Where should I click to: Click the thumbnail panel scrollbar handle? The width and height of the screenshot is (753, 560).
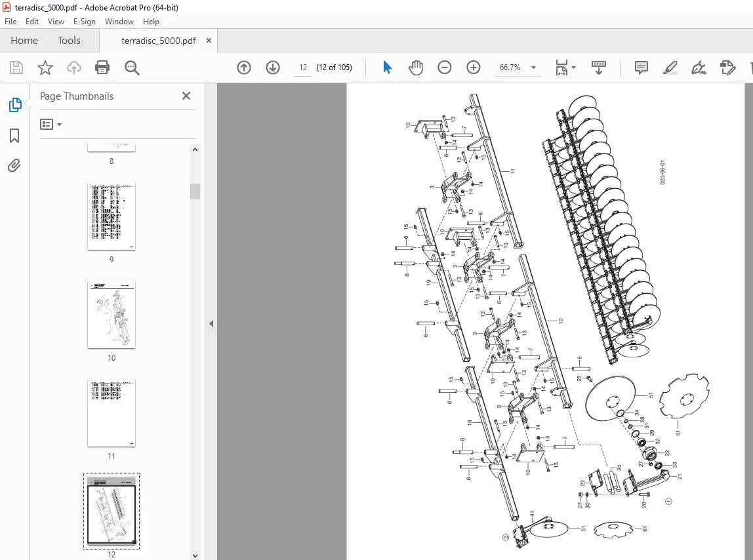click(195, 191)
